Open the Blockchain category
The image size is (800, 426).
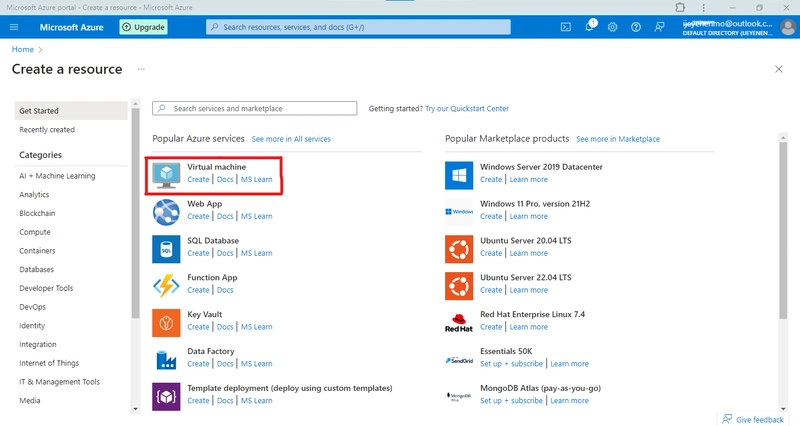point(37,213)
